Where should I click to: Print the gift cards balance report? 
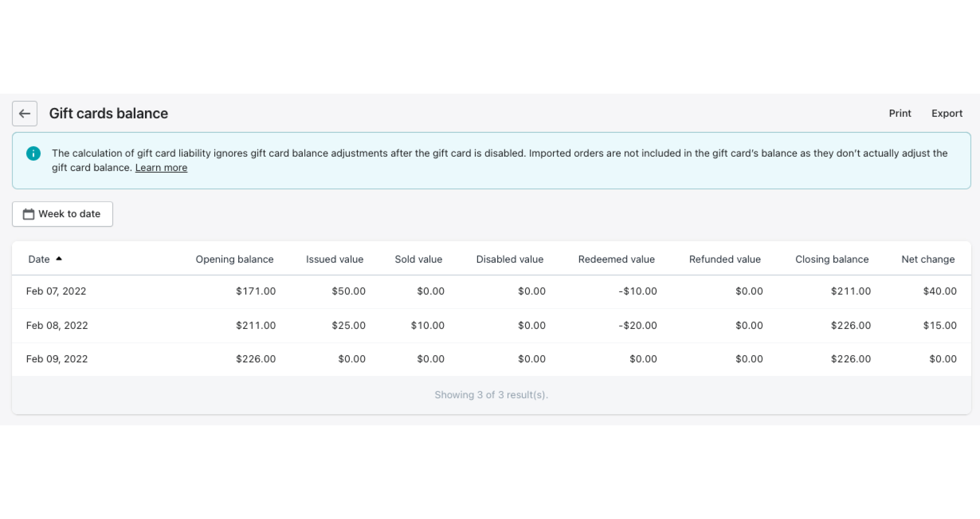click(x=900, y=113)
